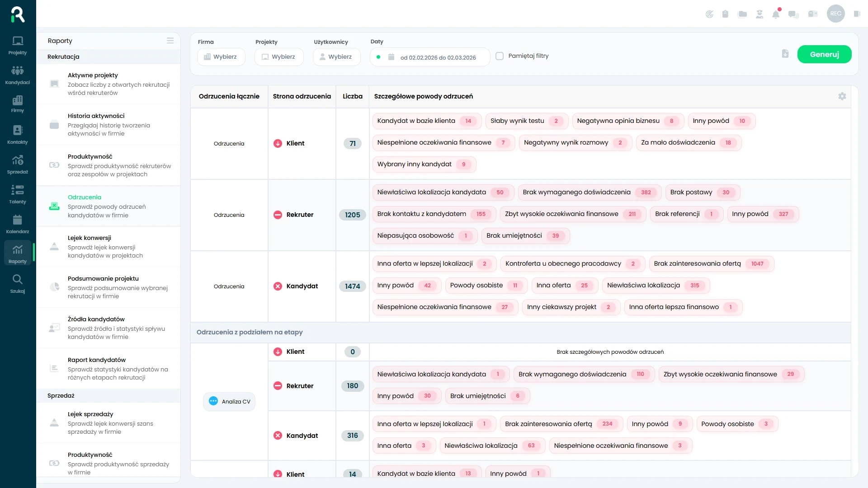Open the Talenty sidebar section
This screenshot has height=488, width=868.
coord(18,194)
